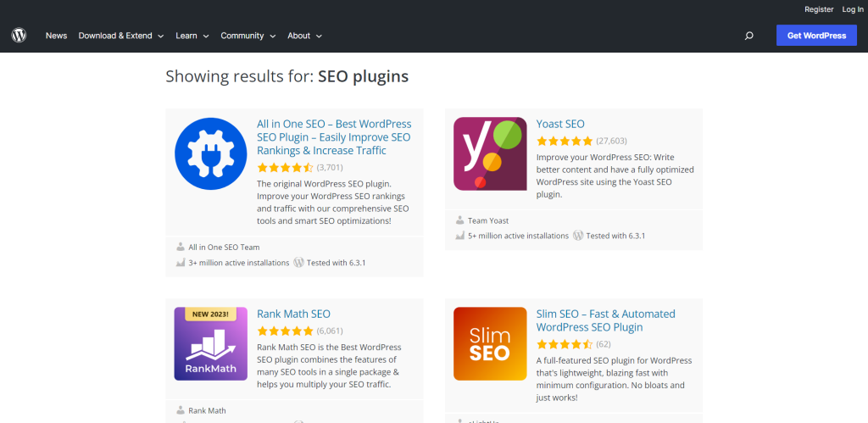The image size is (868, 423).
Task: Click the WordPress logo icon
Action: click(19, 36)
